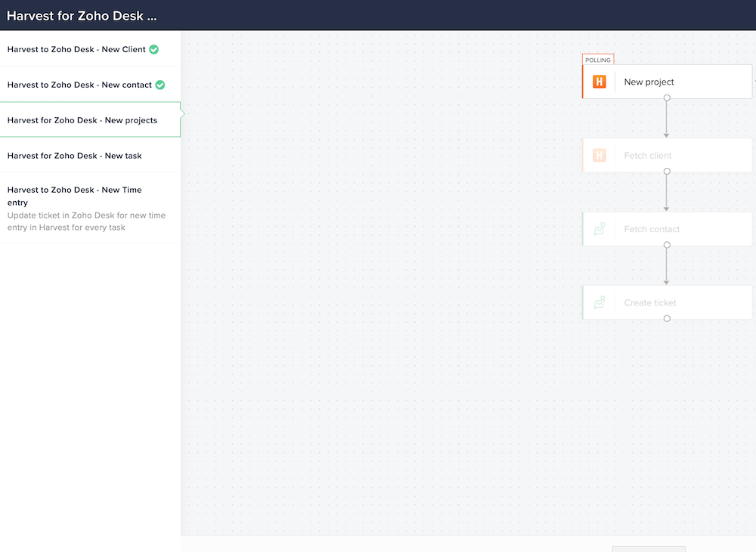Click connector node below New project step

(667, 98)
